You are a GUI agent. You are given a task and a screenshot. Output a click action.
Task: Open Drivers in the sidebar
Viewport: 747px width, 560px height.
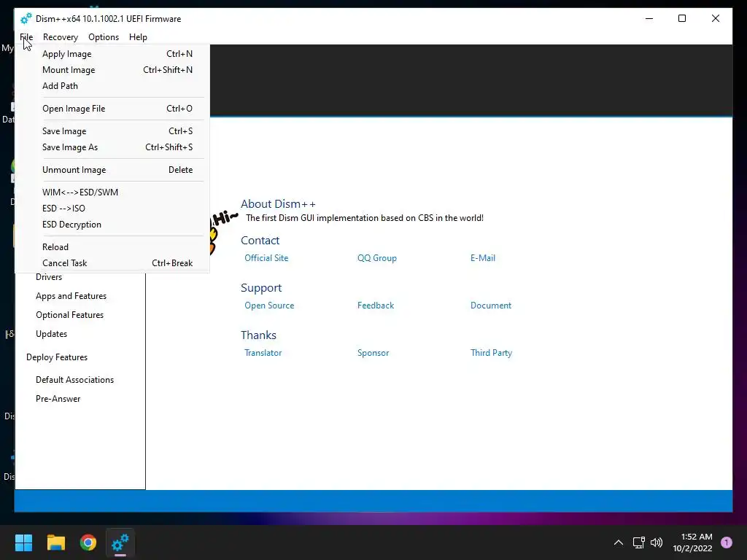pyautogui.click(x=49, y=277)
